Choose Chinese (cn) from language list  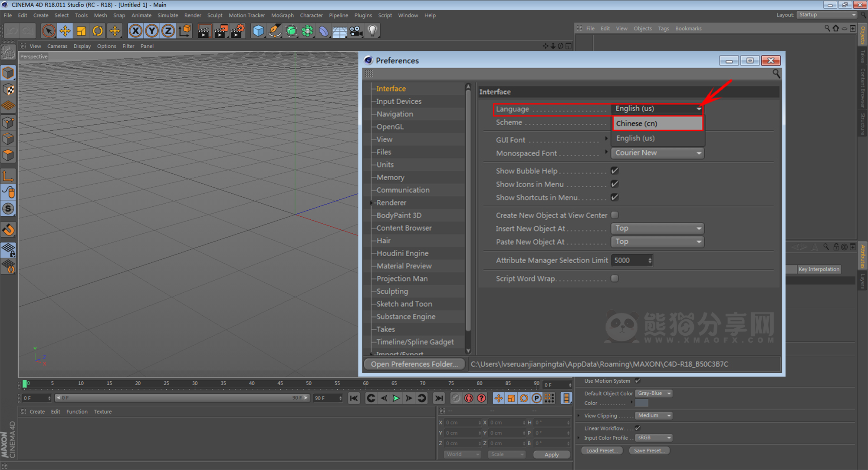[658, 123]
